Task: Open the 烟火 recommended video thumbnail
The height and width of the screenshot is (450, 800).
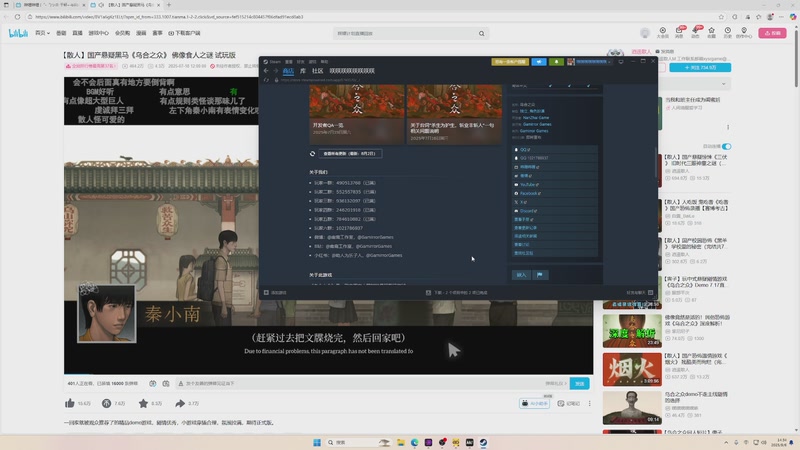Action: (x=632, y=369)
